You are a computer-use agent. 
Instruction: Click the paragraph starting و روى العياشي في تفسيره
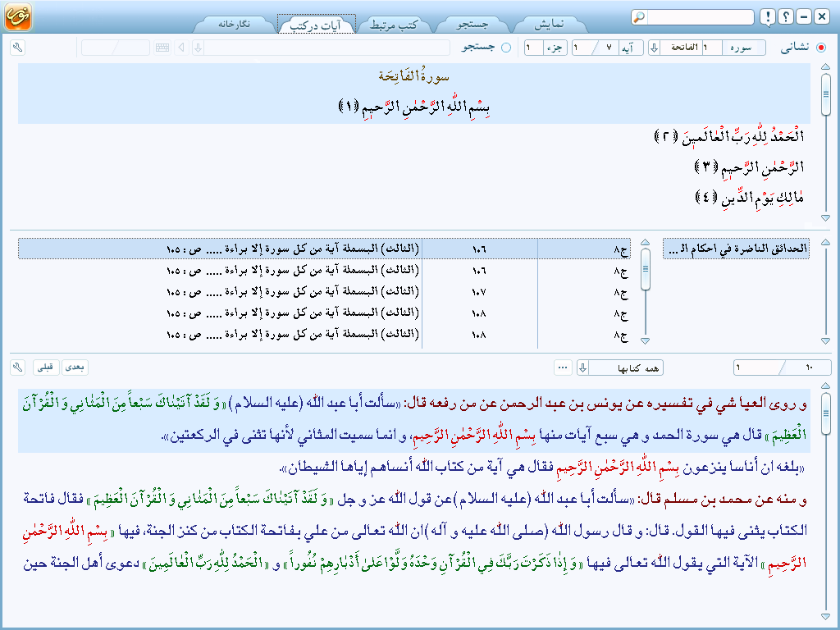tap(414, 420)
